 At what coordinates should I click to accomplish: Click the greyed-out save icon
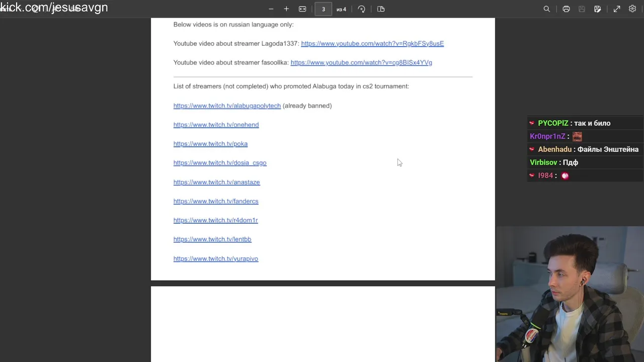(x=582, y=9)
